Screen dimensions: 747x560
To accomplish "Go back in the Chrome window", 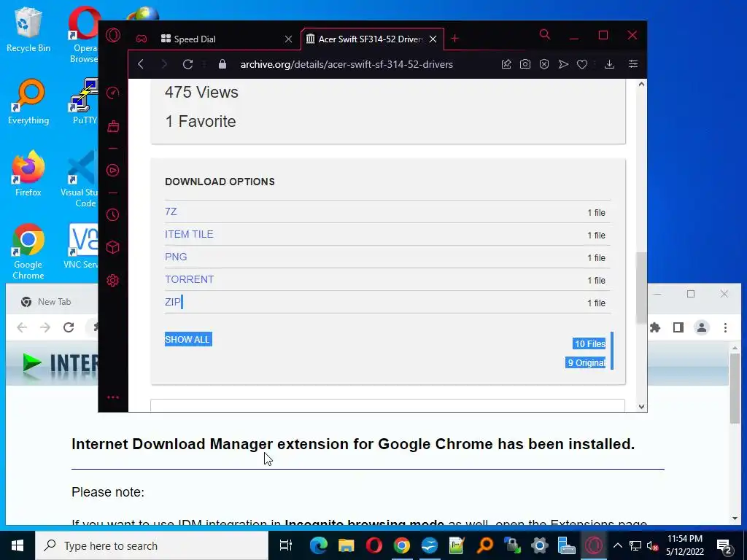I will pyautogui.click(x=22, y=327).
